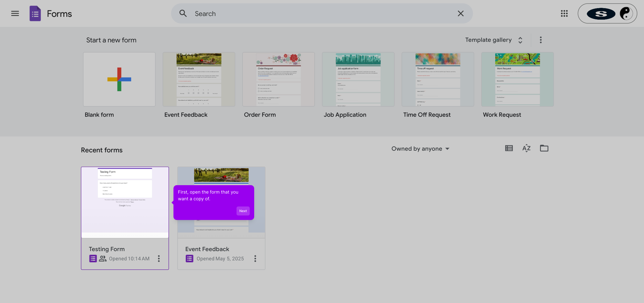644x303 pixels.
Task: Open the file picker folder icon
Action: click(x=544, y=148)
